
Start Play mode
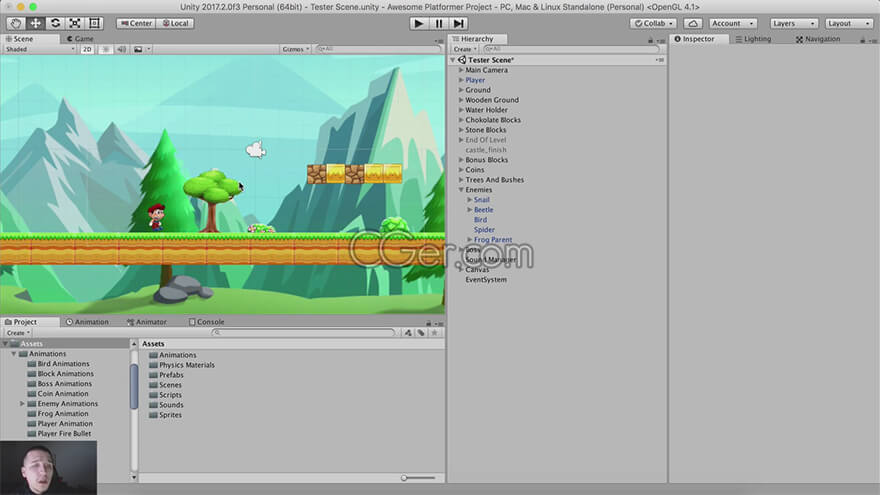tap(419, 24)
